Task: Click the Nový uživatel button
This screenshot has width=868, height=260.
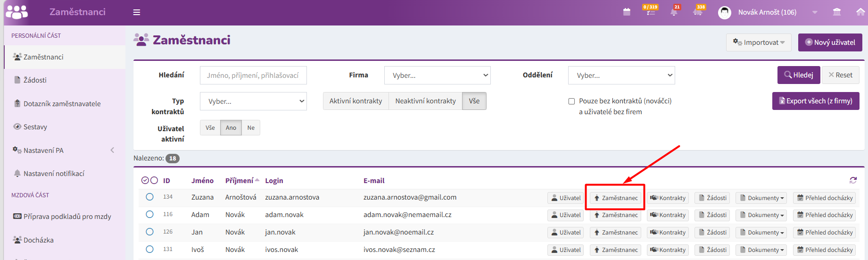Action: 830,42
